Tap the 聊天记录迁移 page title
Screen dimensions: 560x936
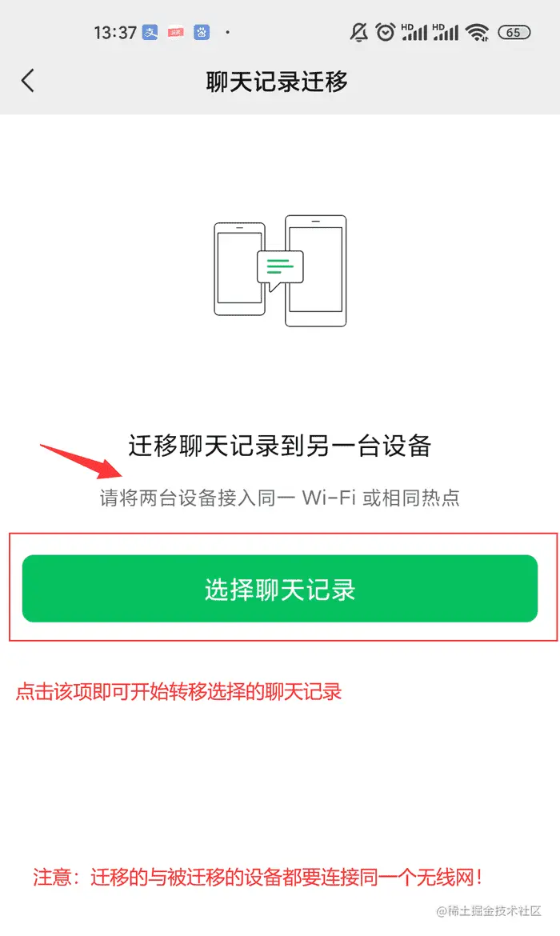[277, 82]
